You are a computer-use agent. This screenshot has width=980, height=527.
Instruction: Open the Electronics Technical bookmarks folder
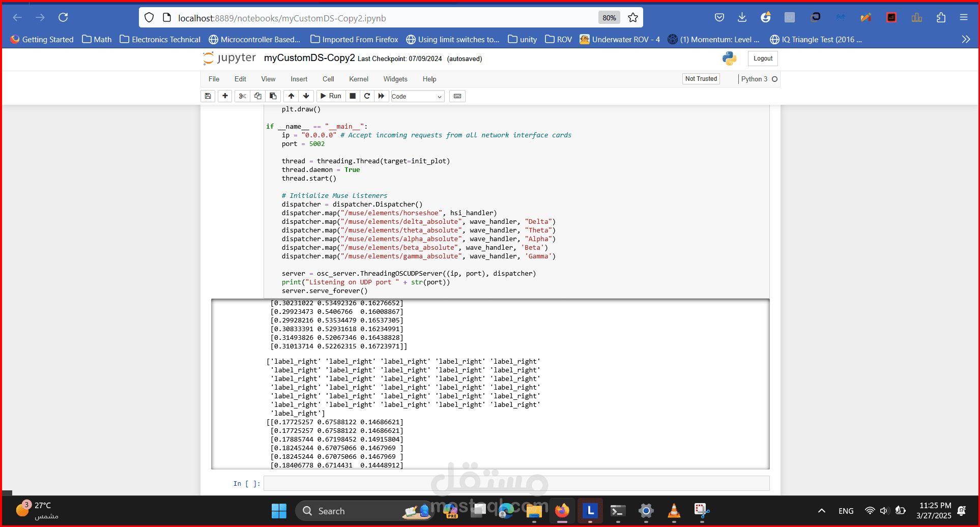160,40
